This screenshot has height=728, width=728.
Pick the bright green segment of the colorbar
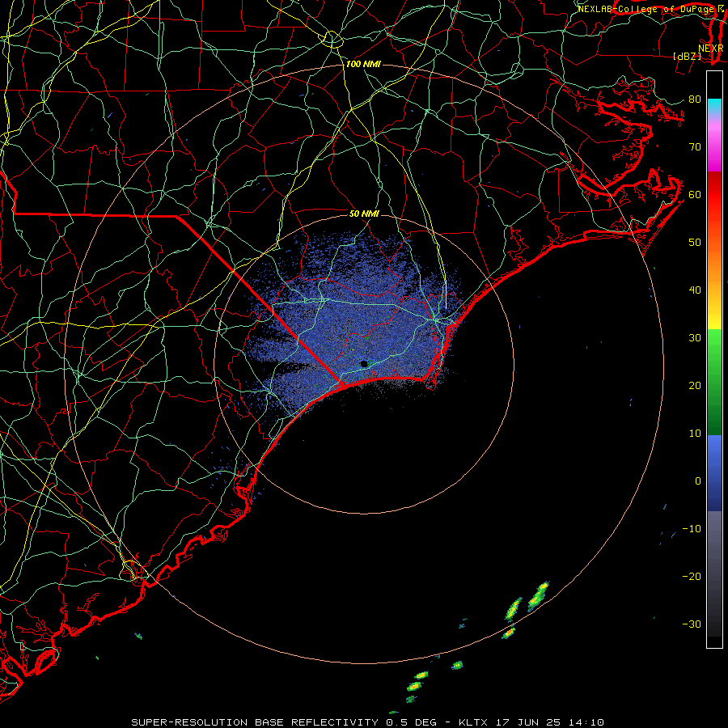pyautogui.click(x=714, y=353)
